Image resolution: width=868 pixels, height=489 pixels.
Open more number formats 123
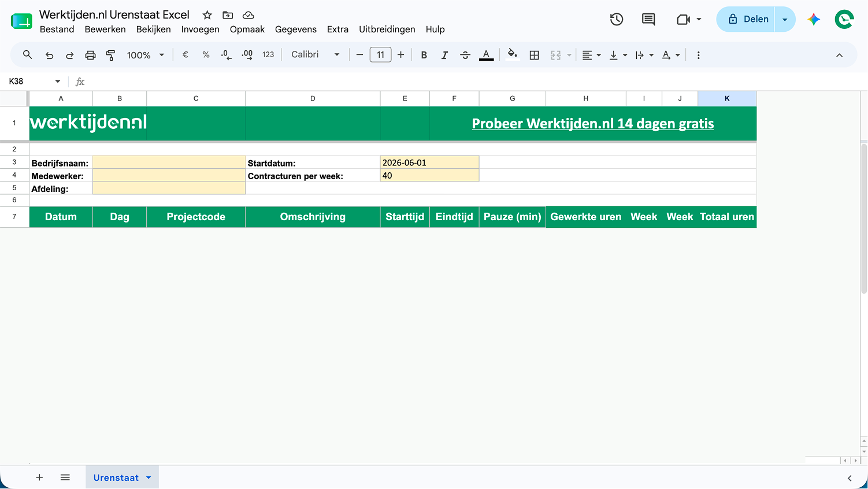268,55
